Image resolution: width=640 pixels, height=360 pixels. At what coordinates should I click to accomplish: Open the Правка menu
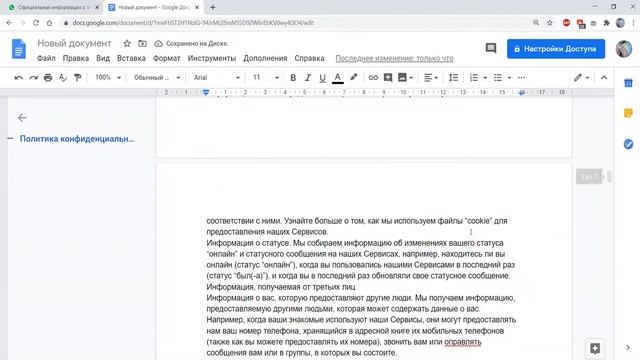(76, 58)
